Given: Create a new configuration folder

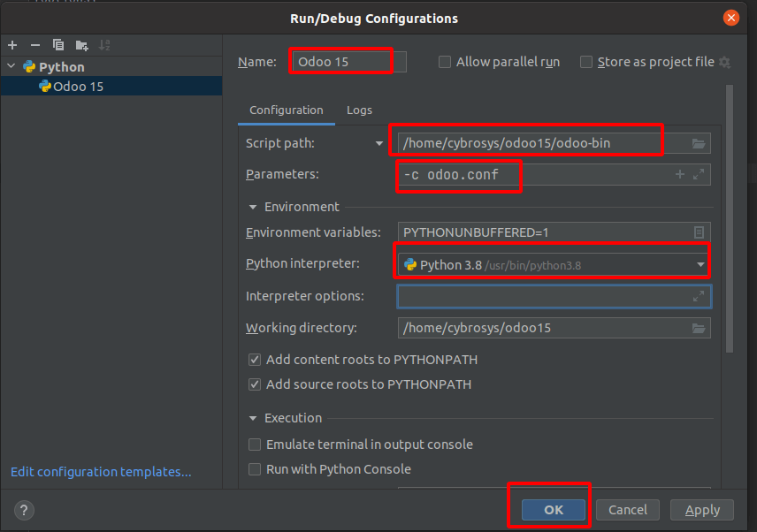Looking at the screenshot, I should (x=81, y=45).
